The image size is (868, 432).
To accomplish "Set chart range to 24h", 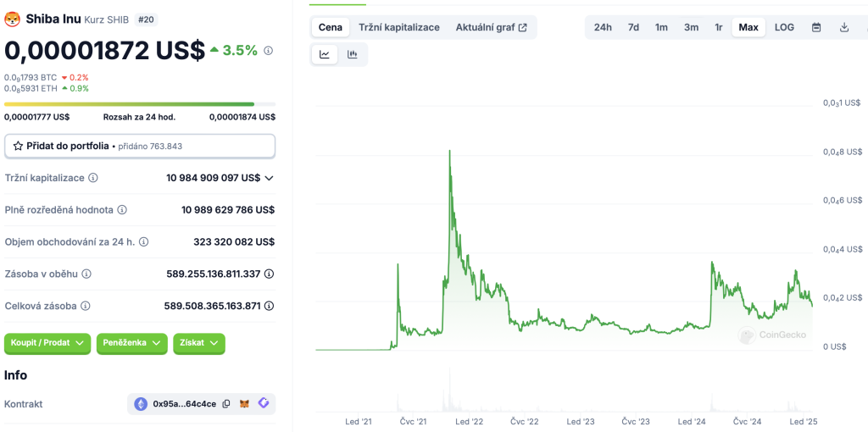I will (x=603, y=27).
